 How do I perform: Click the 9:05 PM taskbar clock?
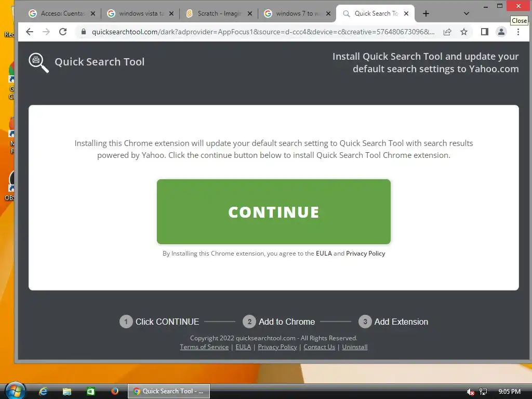[509, 392]
